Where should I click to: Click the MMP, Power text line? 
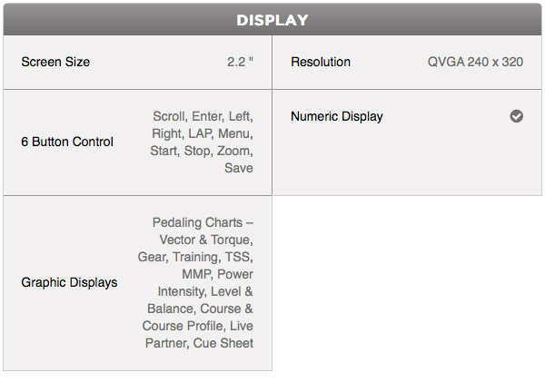[x=218, y=274]
